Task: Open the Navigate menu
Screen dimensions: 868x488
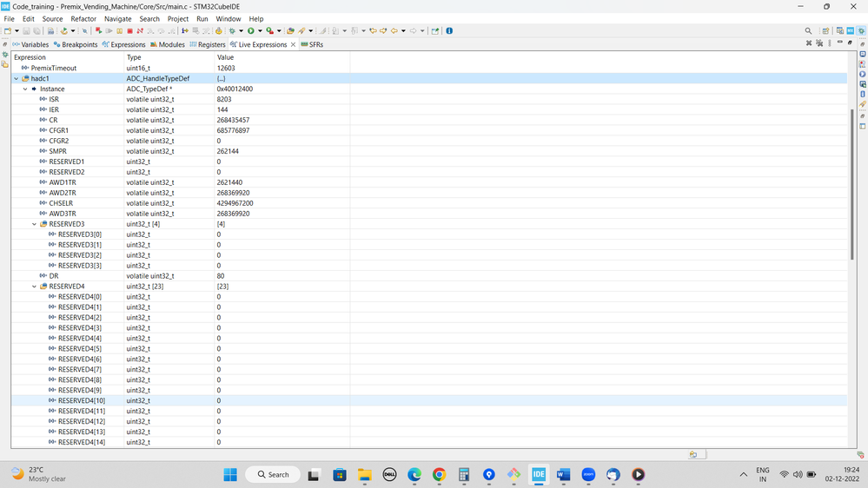Action: pyautogui.click(x=118, y=19)
